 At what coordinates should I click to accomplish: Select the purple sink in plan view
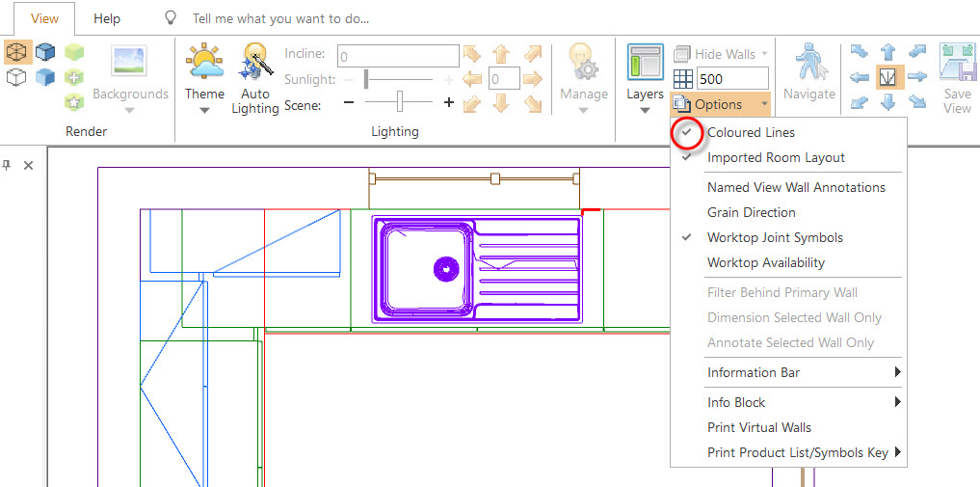tap(477, 269)
